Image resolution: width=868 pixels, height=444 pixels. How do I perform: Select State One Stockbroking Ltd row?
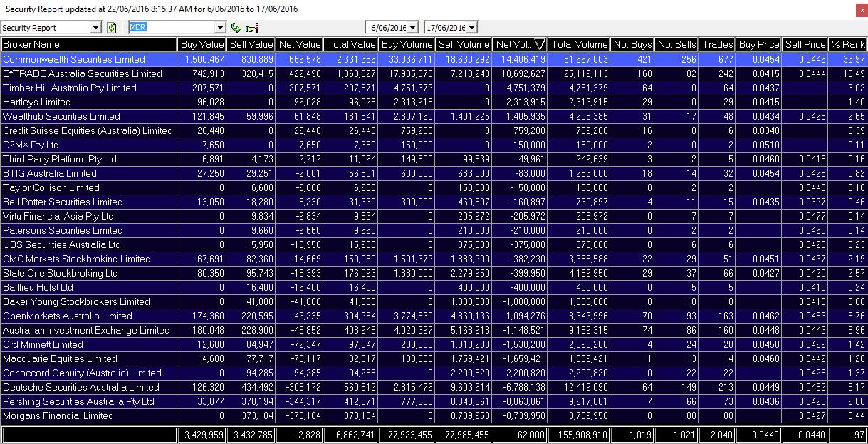click(434, 273)
